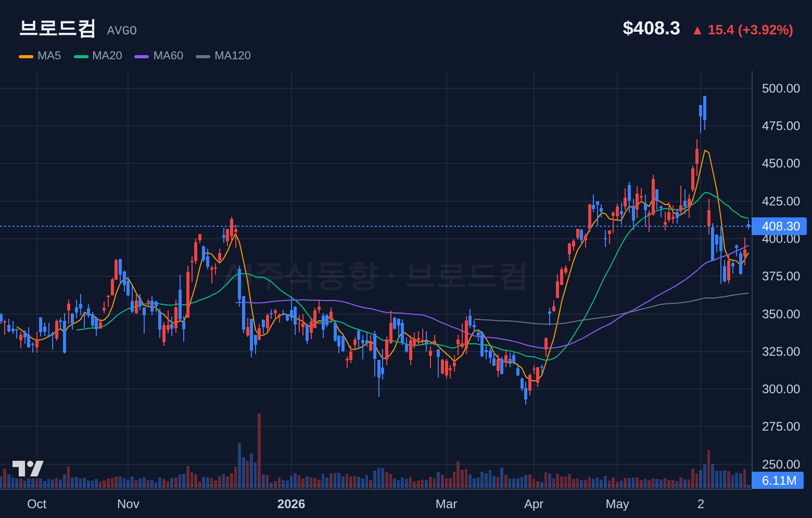Click the 250.00 price axis label
812x518 pixels.
(781, 464)
